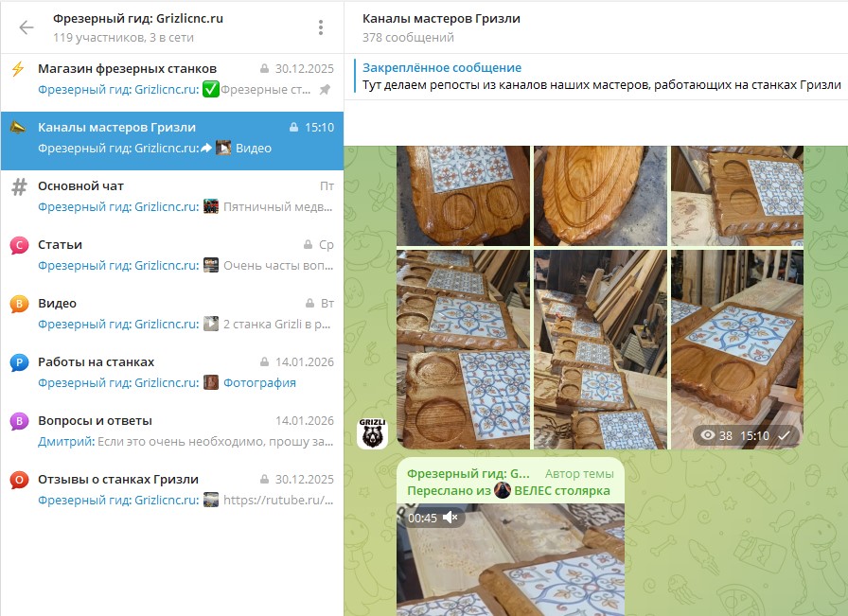Click the Закреплённое сообщение pinned header

click(x=442, y=67)
